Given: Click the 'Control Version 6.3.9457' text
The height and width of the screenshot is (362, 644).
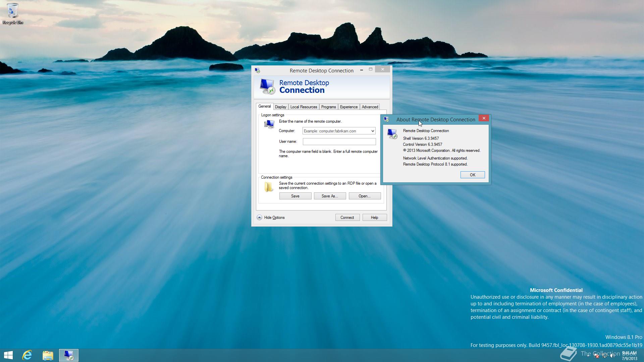Looking at the screenshot, I should point(422,144).
